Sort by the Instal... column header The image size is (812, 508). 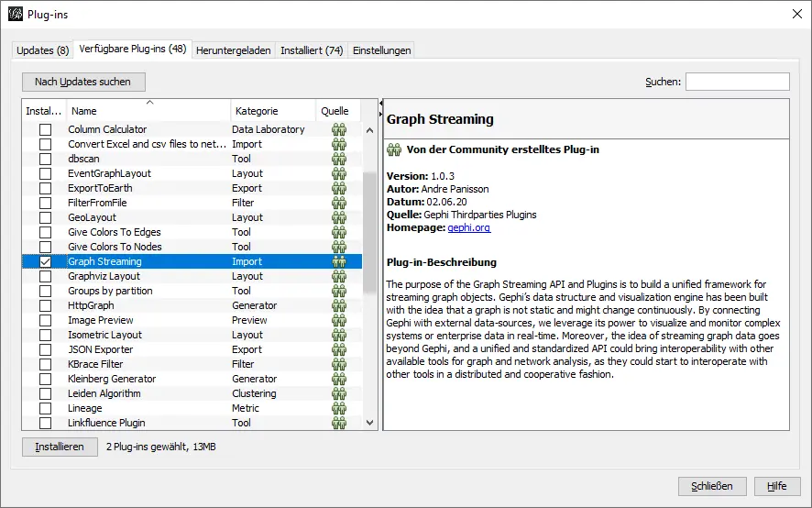click(x=44, y=111)
